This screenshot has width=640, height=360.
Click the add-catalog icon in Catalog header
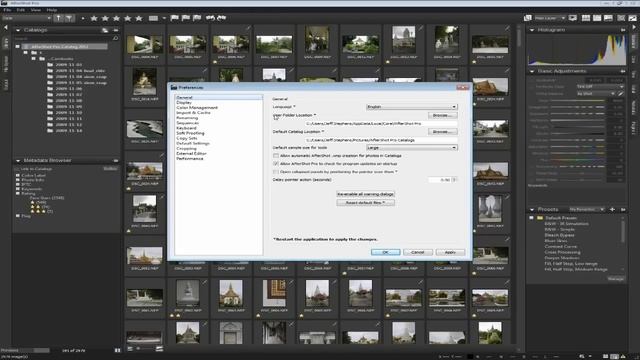(x=105, y=30)
